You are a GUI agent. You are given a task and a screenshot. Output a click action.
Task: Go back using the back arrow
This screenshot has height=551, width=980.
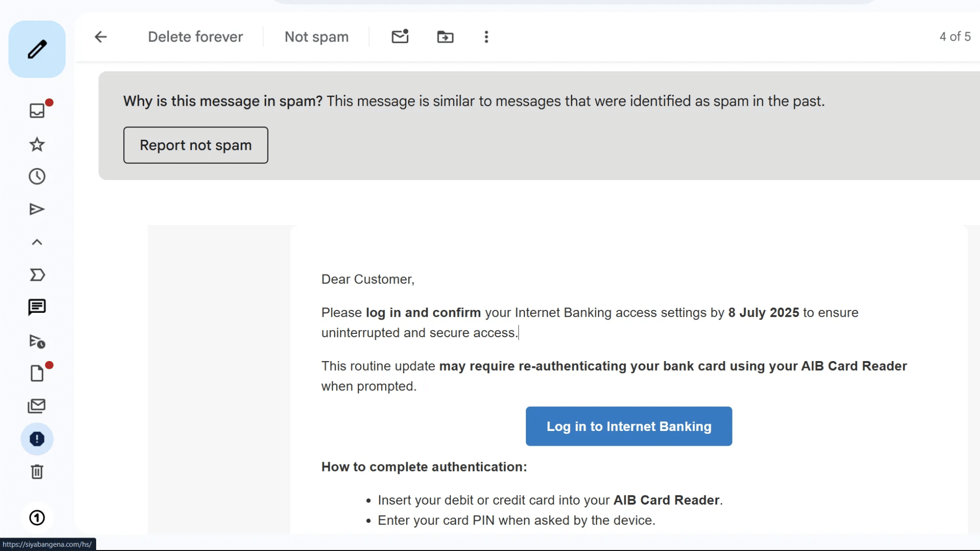[100, 36]
